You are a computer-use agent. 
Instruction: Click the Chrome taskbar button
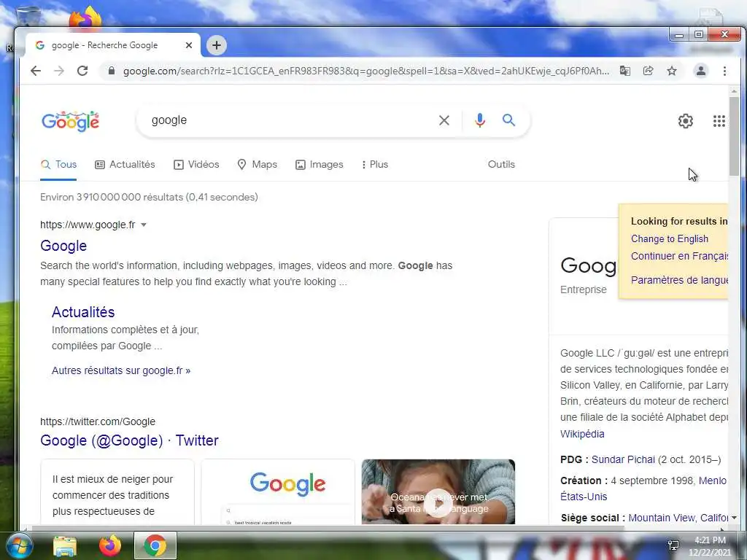tap(155, 545)
